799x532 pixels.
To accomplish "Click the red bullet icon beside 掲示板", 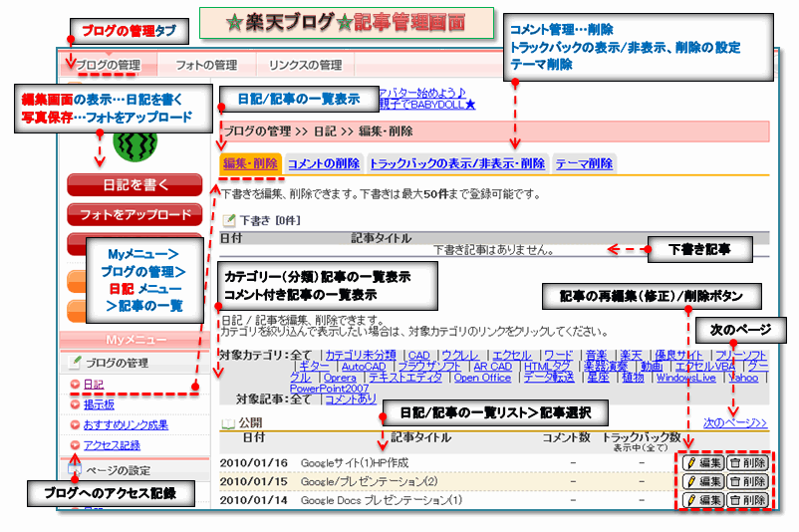I will point(75,404).
